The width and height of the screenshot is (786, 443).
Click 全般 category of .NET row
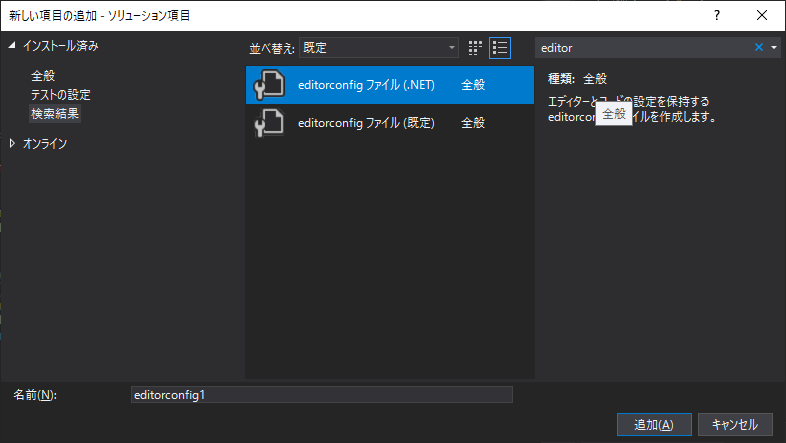tap(473, 85)
